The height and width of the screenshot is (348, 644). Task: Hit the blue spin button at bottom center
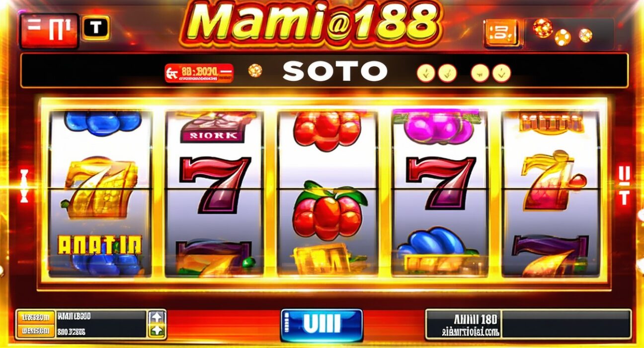tap(322, 325)
